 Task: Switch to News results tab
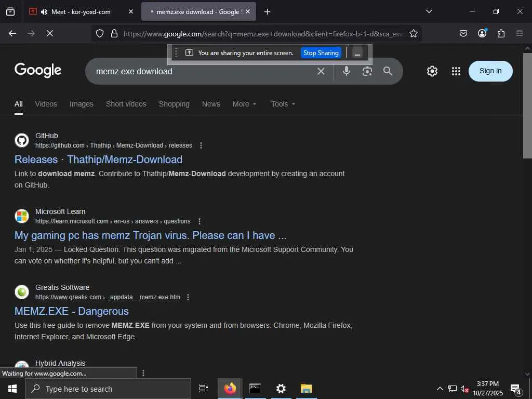211,104
